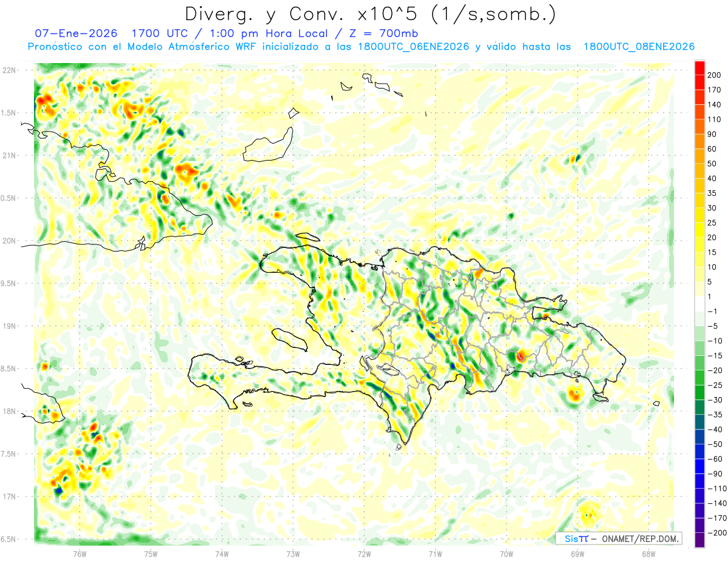Click the '22N' latitude label

point(8,70)
